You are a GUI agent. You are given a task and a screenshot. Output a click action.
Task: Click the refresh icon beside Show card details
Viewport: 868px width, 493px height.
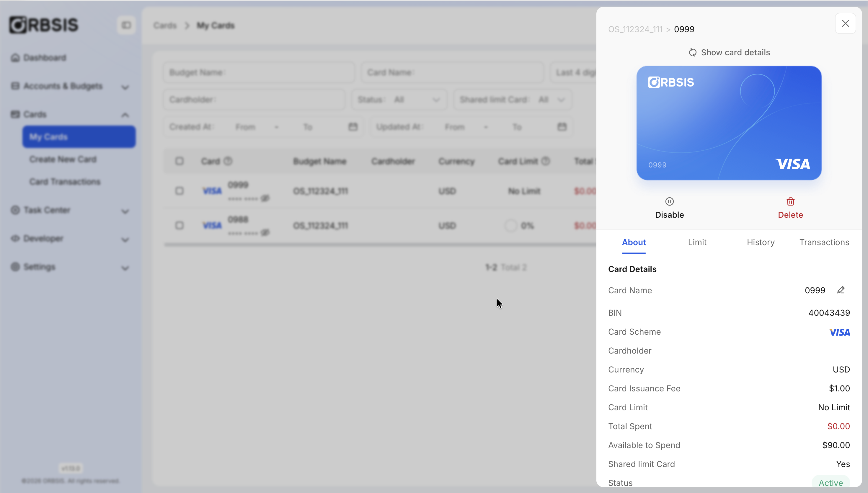coord(692,53)
